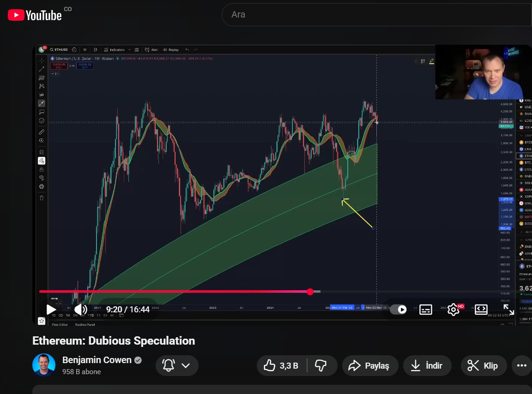Toggle lock all drawings icon in chart sidebar

(42, 169)
